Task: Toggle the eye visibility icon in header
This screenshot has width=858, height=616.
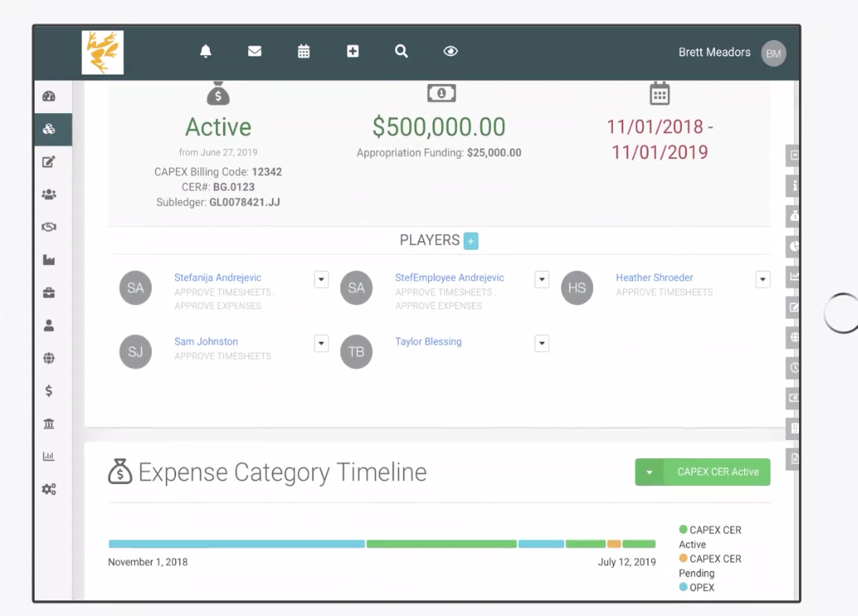Action: tap(450, 51)
